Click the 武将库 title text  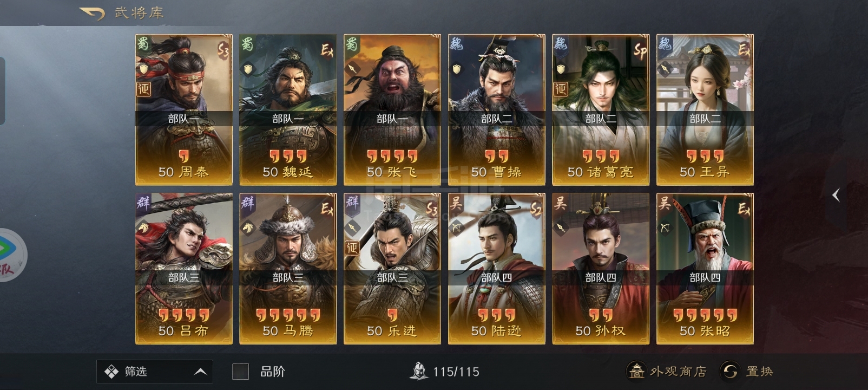tap(139, 12)
